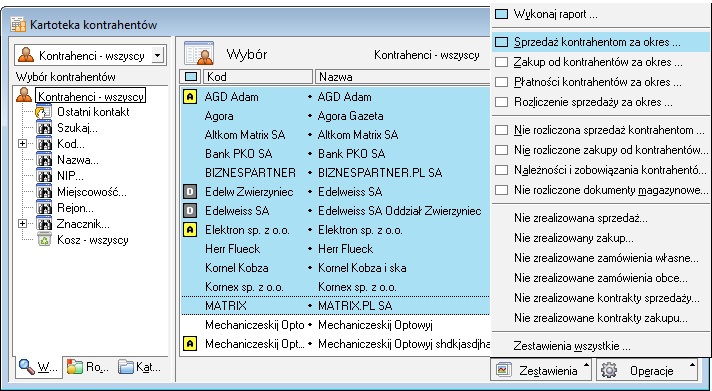This screenshot has height=391, width=712.
Task: Select the Agora contractor row
Action: pos(336,116)
